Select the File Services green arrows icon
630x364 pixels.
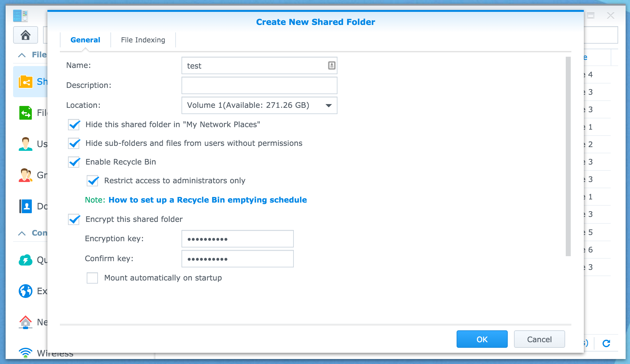[26, 113]
